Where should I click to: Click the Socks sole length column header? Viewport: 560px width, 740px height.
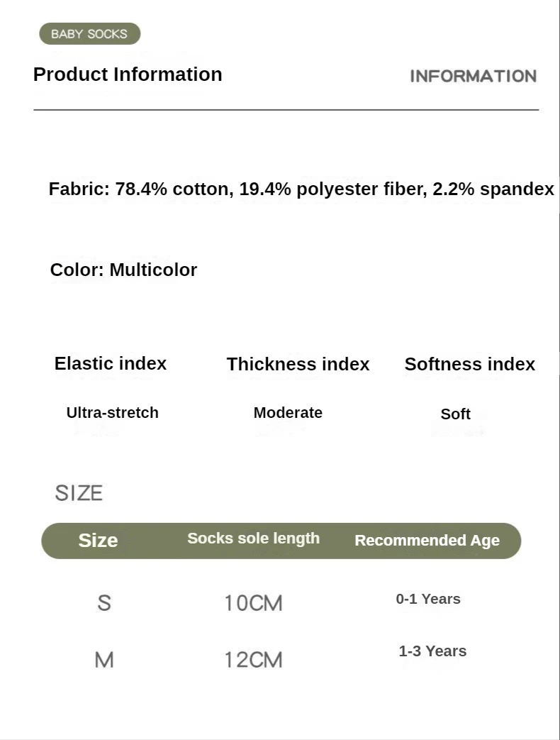(254, 539)
